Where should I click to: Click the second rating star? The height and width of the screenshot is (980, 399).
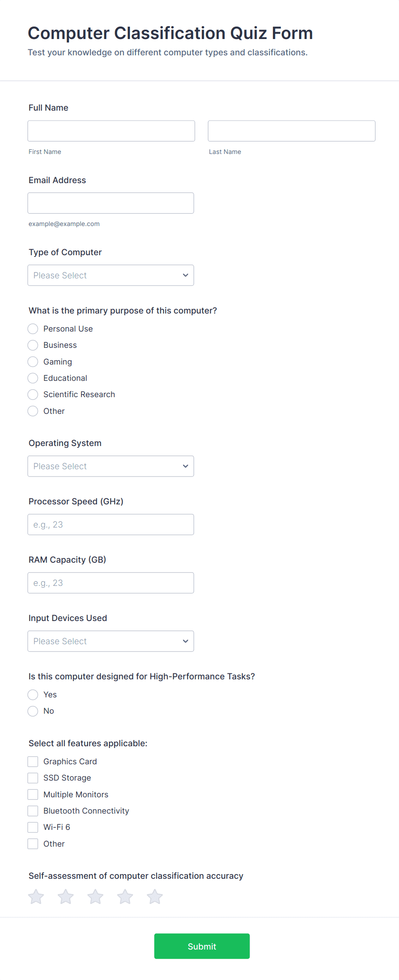click(x=66, y=897)
